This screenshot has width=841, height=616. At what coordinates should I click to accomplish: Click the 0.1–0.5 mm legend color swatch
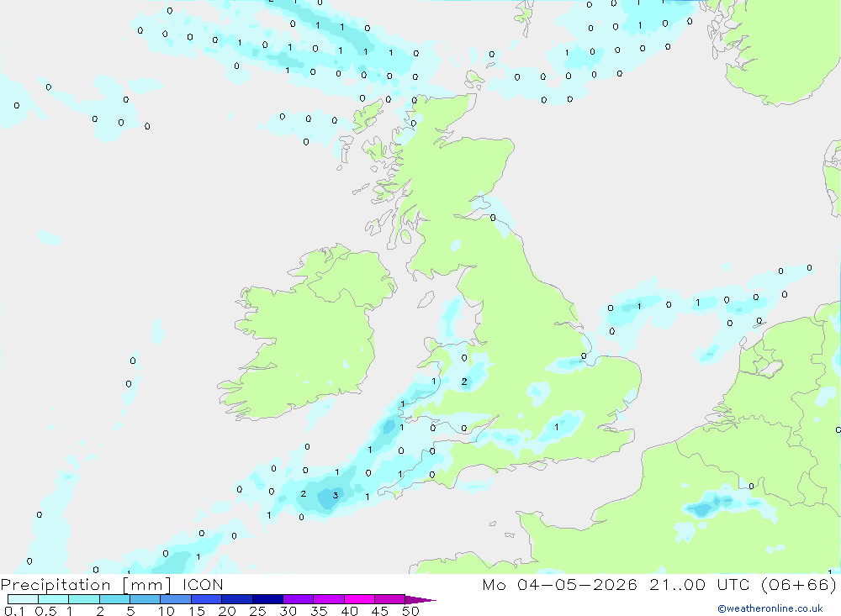(x=23, y=599)
